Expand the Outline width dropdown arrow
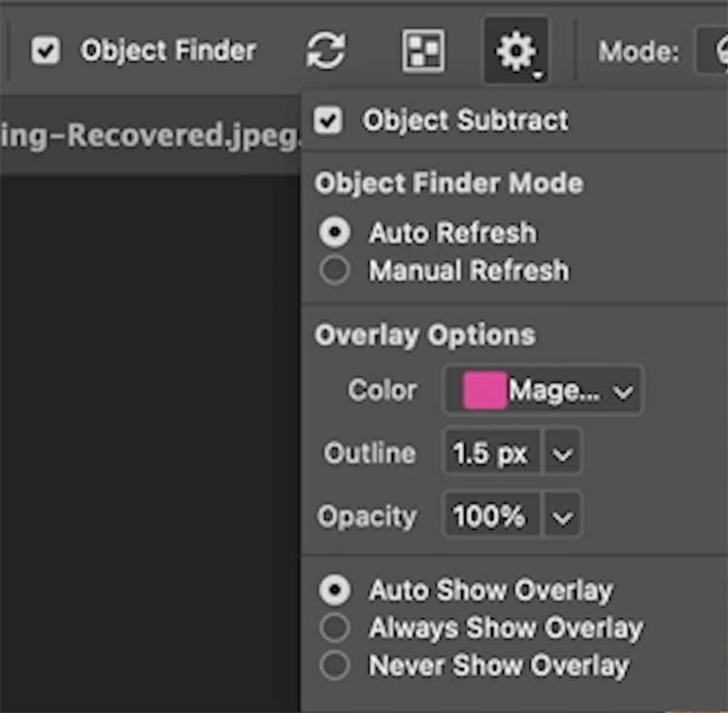This screenshot has height=713, width=728. point(562,453)
